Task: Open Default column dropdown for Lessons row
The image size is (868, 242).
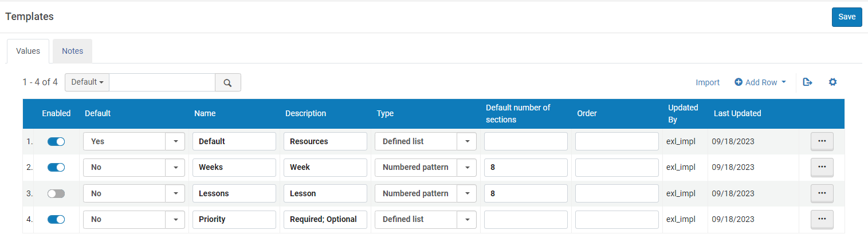Action: (x=175, y=193)
